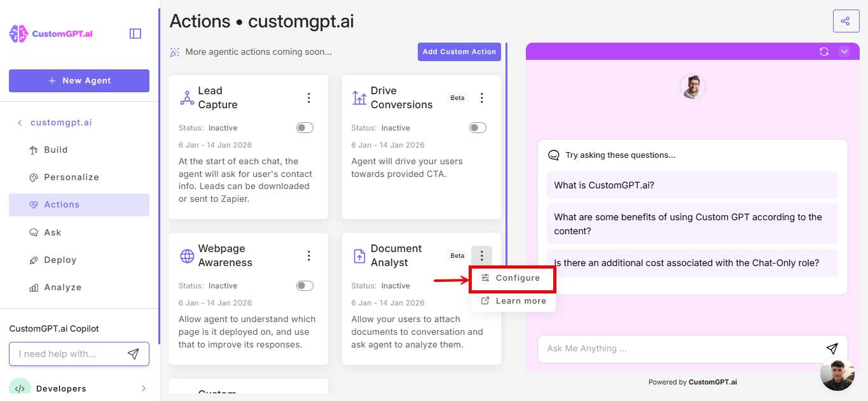Enable Drive Conversions status switch

tap(478, 128)
